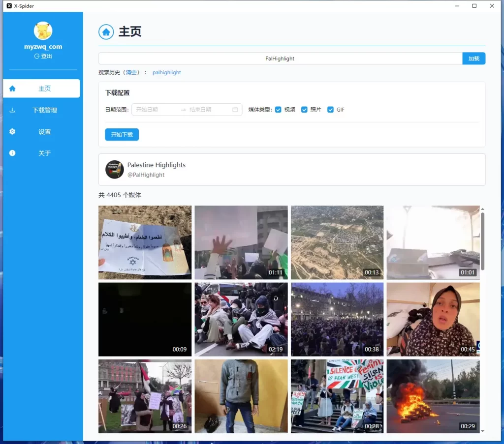Screen dimensions: 504x444
Task: Click the X-Spider app icon in the title bar
Action: (9, 6)
